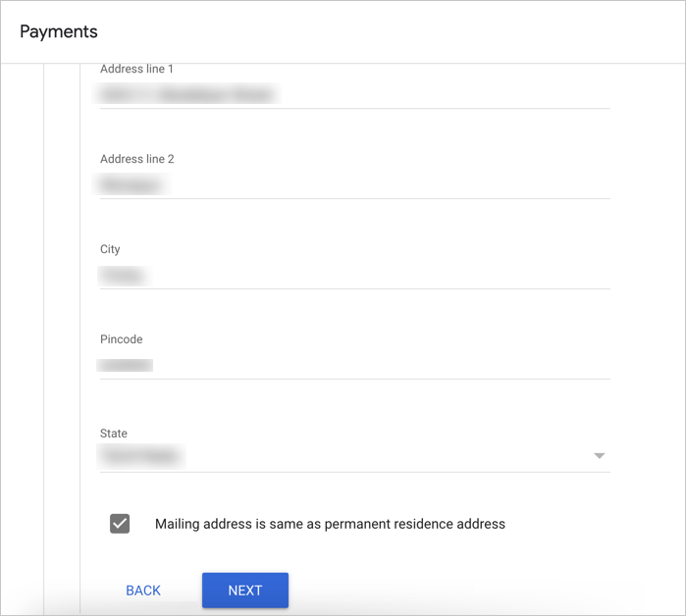Go back using the BACK button
686x616 pixels.
pos(143,590)
